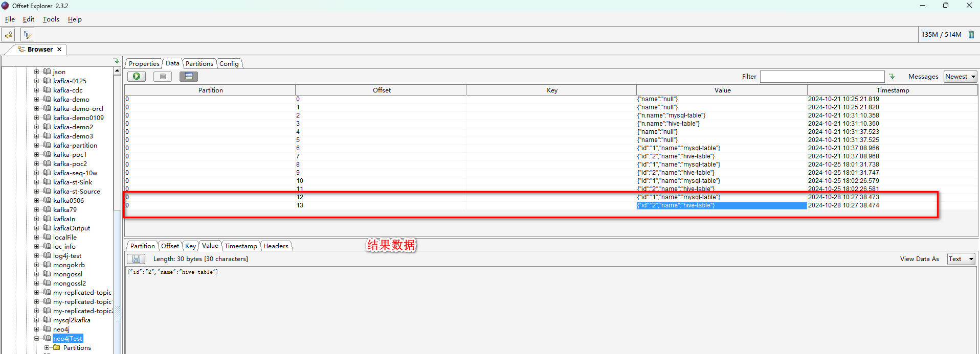Click the message value text area

click(551, 310)
